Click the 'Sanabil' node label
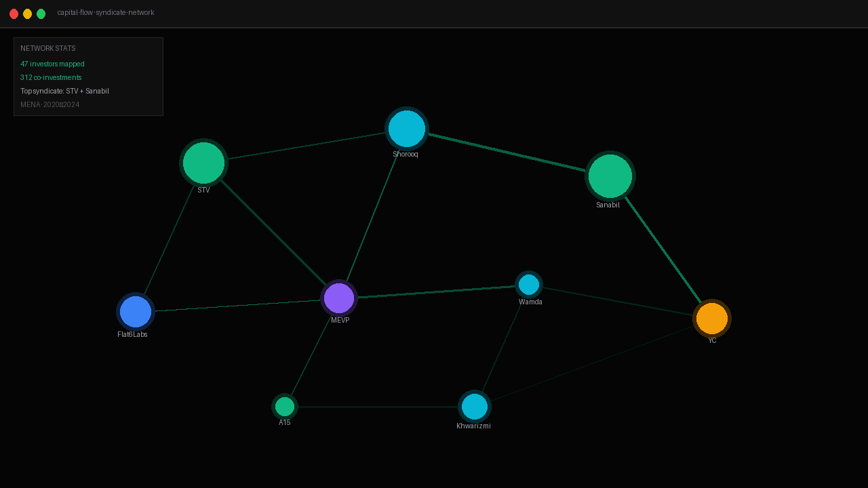 pyautogui.click(x=608, y=205)
